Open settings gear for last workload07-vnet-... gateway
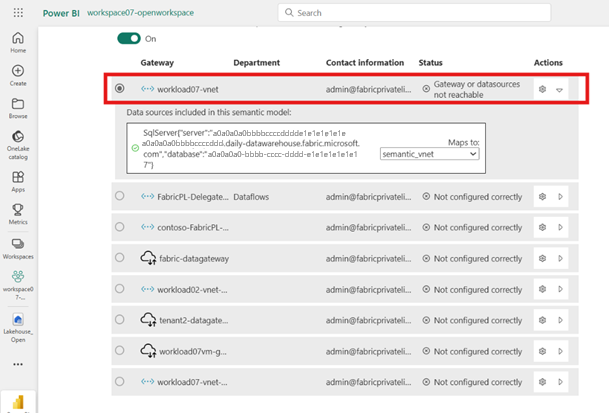This screenshot has height=413, width=609. 543,382
